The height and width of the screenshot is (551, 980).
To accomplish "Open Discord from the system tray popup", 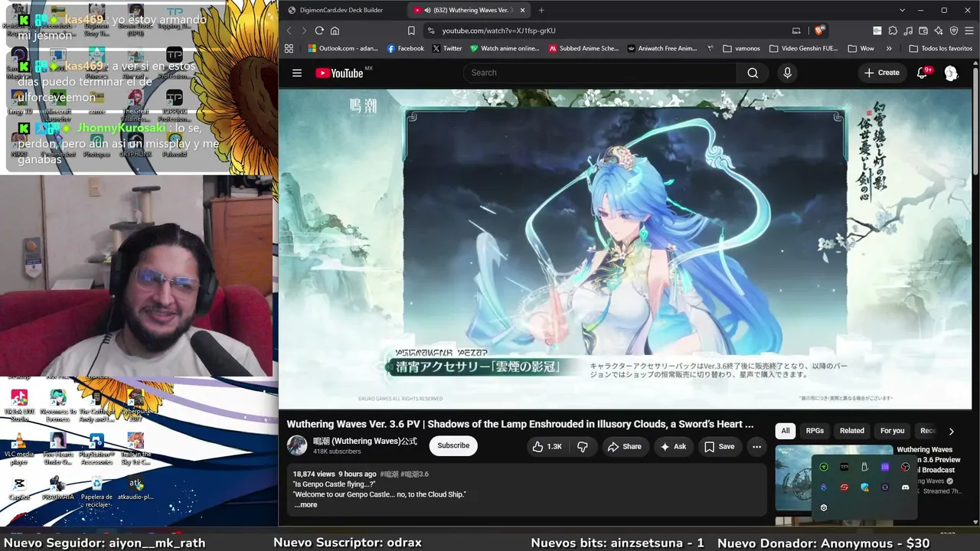I will coord(905,487).
